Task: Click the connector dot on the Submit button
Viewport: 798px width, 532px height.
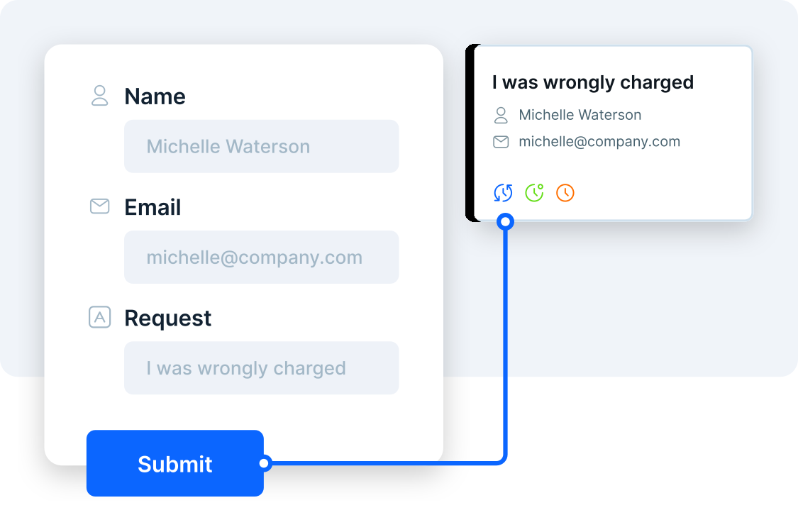Action: [x=265, y=463]
